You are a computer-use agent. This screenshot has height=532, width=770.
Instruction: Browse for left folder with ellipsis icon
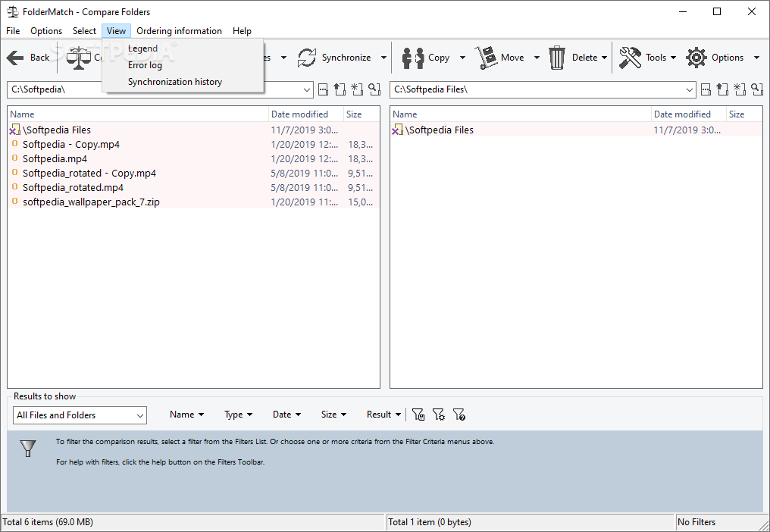pos(323,89)
